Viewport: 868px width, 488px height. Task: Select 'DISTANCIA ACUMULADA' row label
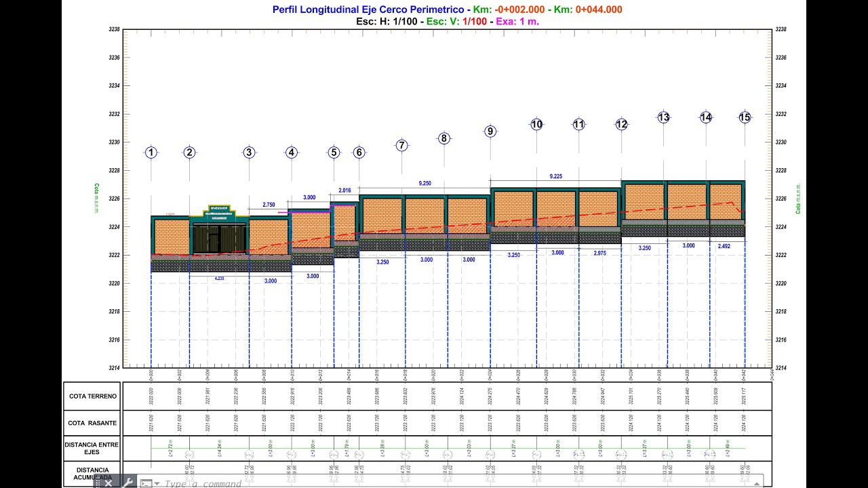(x=93, y=473)
